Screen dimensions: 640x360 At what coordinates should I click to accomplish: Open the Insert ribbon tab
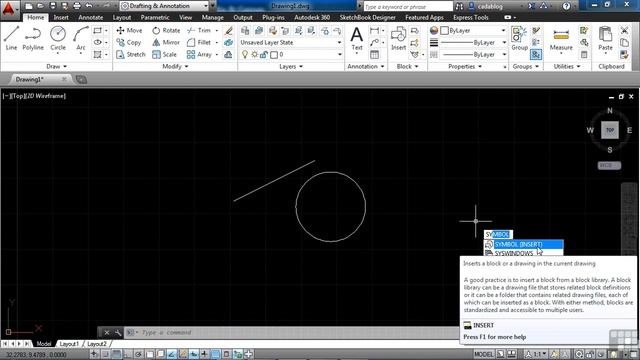tap(61, 18)
